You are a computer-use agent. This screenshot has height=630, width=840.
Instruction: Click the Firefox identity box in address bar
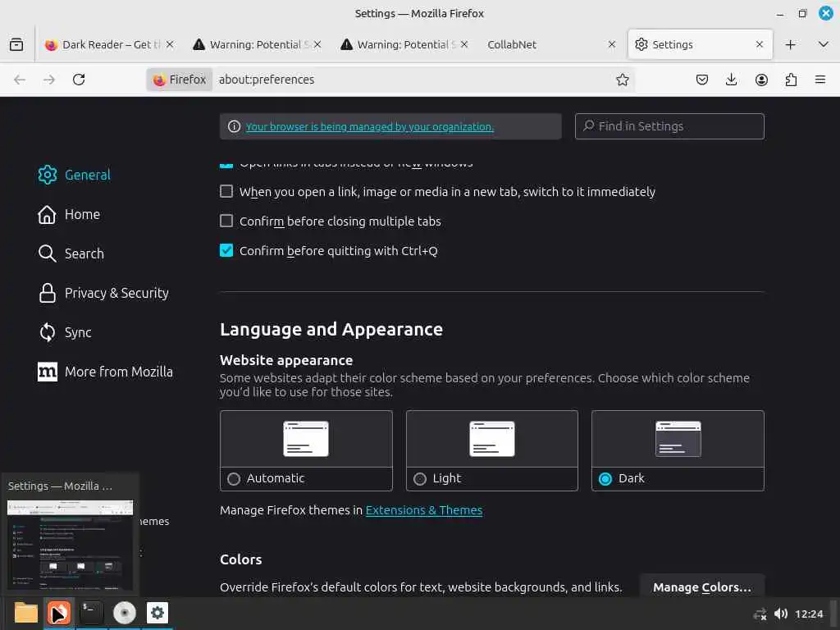point(180,80)
